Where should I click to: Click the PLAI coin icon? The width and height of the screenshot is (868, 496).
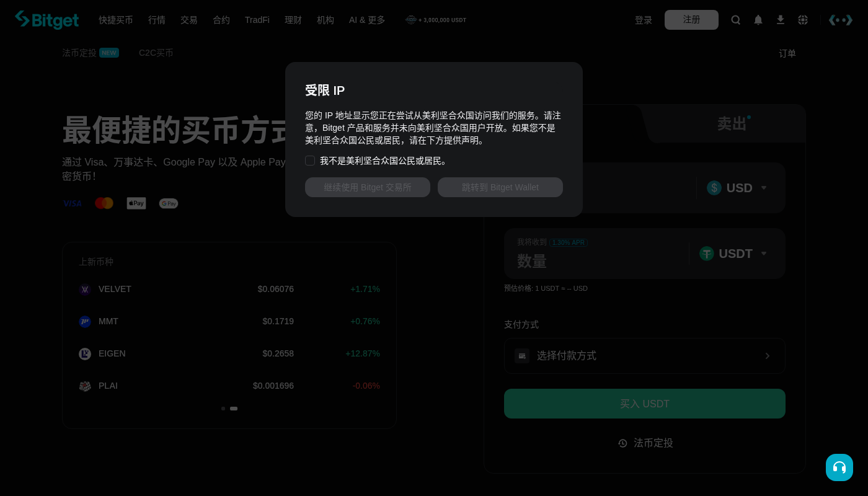[x=85, y=386]
